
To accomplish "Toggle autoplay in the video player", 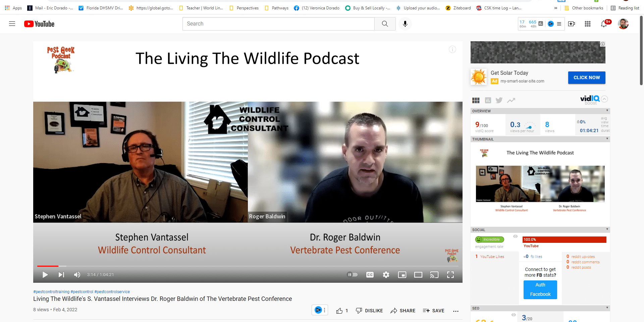I will 352,274.
